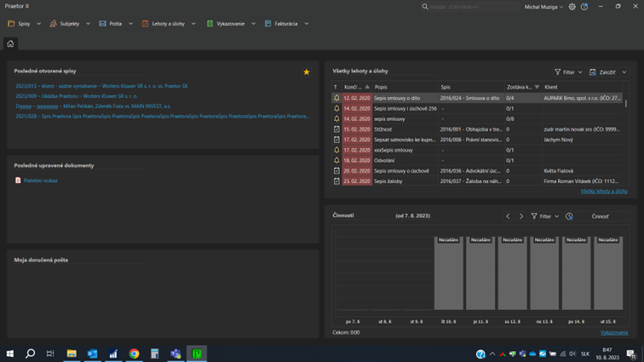Viewport: 644px width, 362px height.
Task: Open the Subjekty menu
Action: (69, 24)
